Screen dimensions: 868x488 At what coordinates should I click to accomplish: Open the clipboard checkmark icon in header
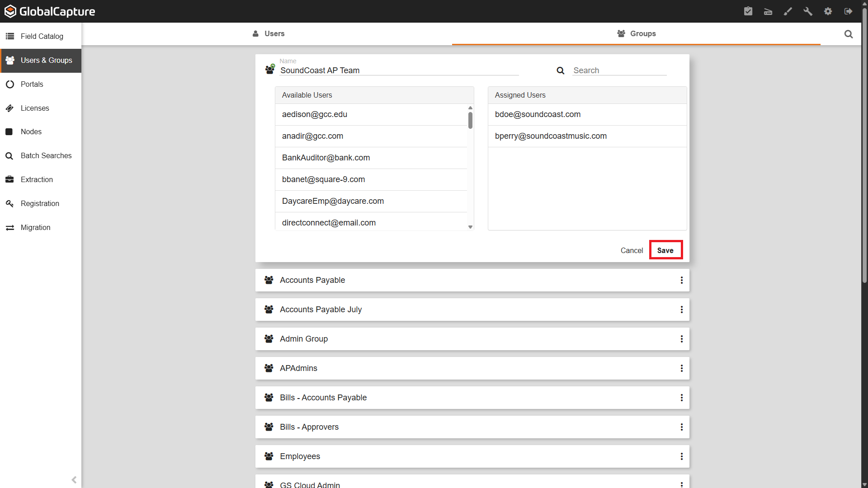[x=748, y=11]
